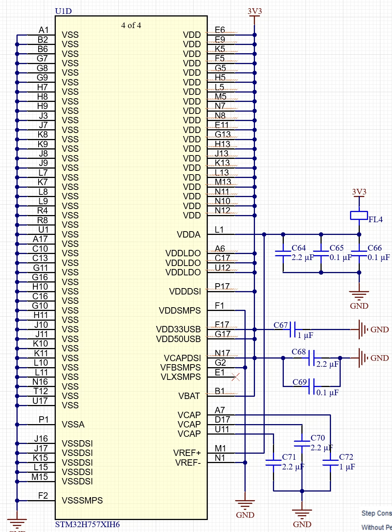
Task: Click the FL4 designator text
Action: tap(376, 220)
